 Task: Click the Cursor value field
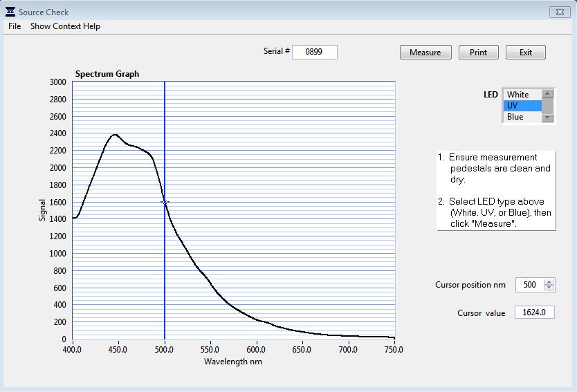[534, 312]
